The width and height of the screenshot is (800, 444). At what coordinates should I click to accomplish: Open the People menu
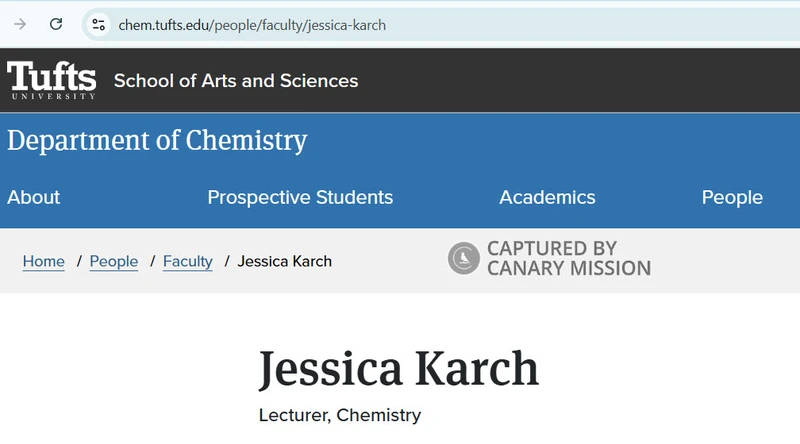732,198
